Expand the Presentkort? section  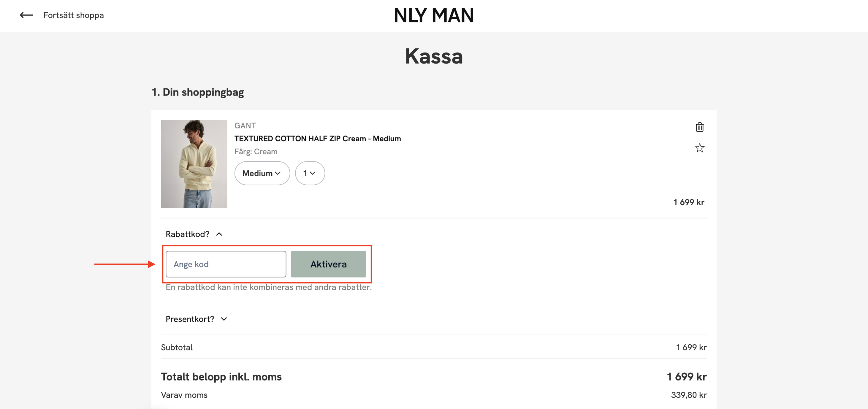[190, 319]
